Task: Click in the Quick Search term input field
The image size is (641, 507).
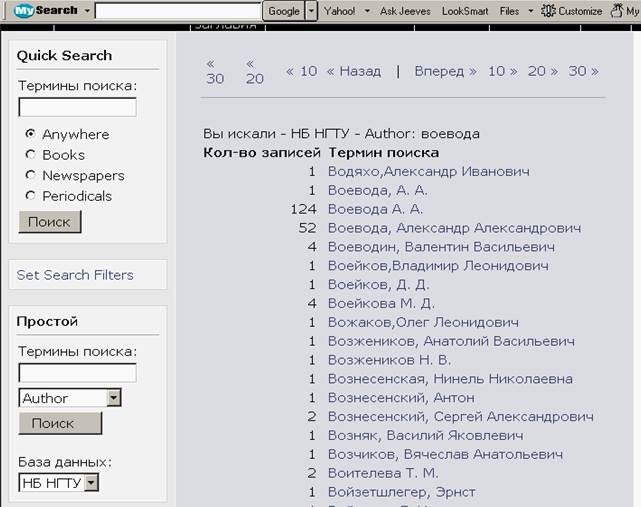Action: pos(77,107)
